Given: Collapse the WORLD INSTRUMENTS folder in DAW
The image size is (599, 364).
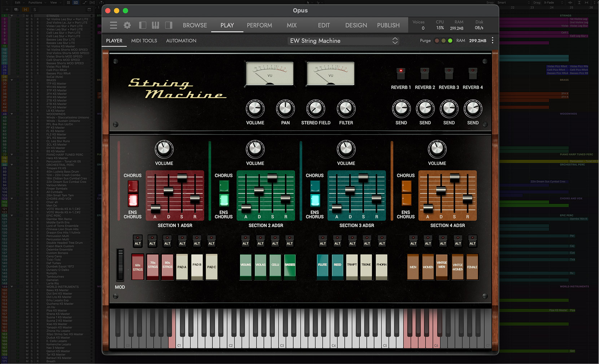Looking at the screenshot, I should (x=12, y=287).
